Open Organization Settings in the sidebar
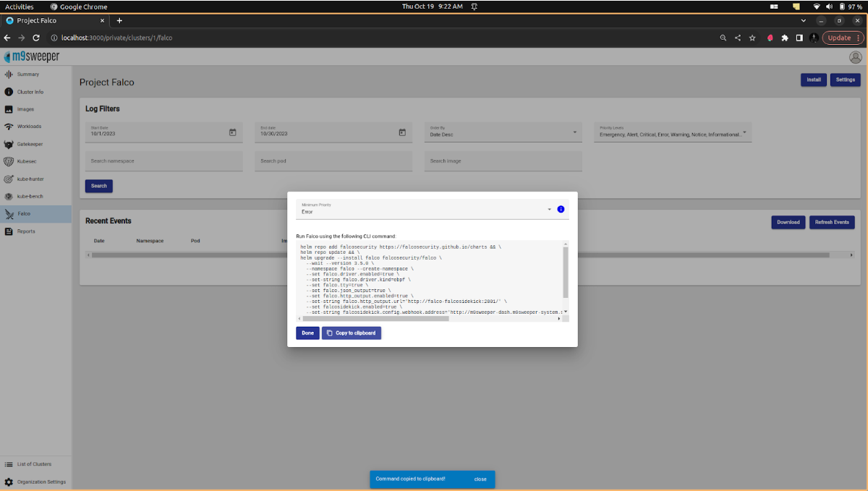This screenshot has height=491, width=868. [x=41, y=482]
